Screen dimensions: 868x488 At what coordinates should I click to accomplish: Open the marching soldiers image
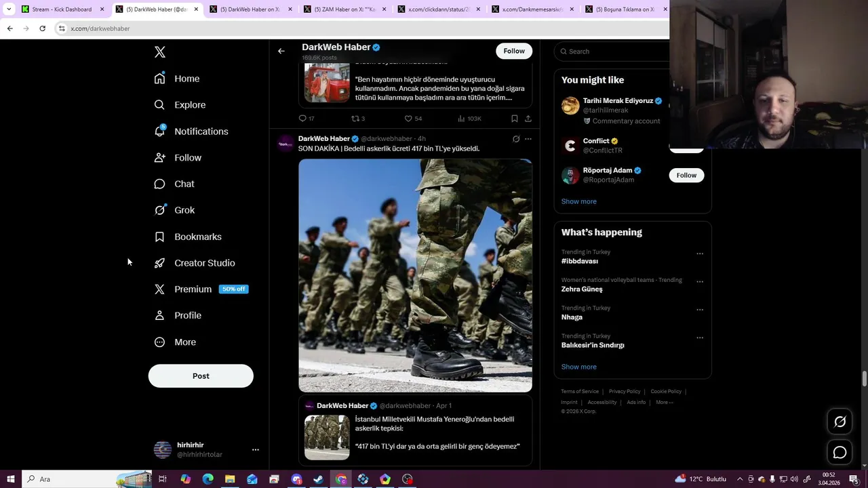click(415, 275)
